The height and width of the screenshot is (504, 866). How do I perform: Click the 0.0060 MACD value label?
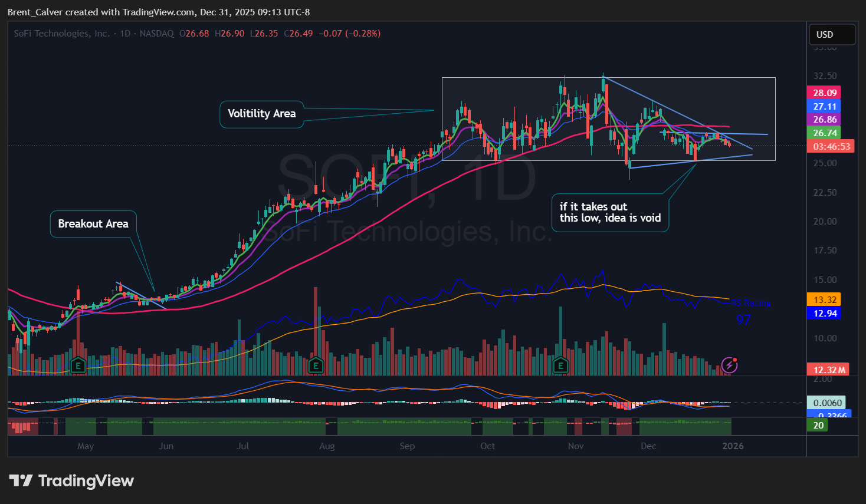click(826, 403)
